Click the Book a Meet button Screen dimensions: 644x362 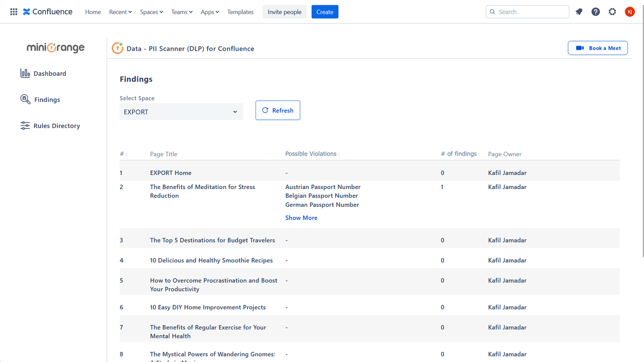pos(598,48)
